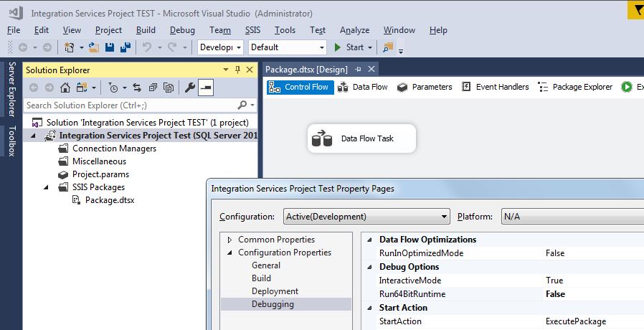Click the Run64BitRuntime False value
The height and width of the screenshot is (330, 644).
[555, 294]
